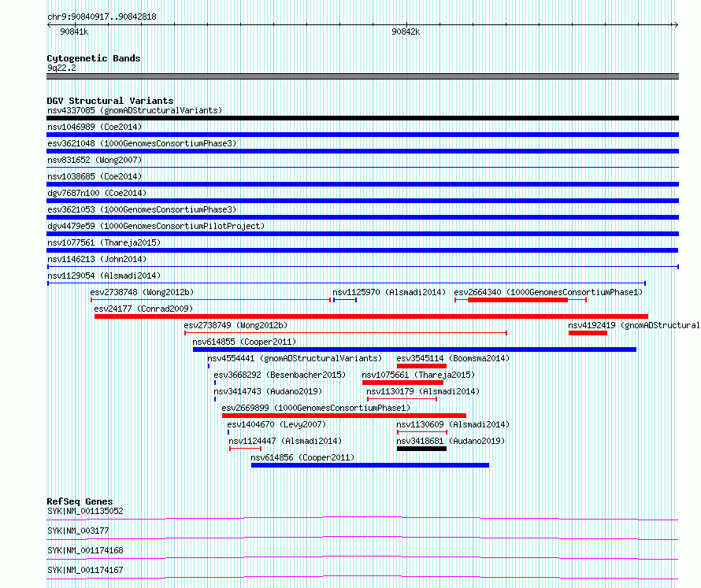Click the 90842k ruler label
701x588 pixels.
[406, 31]
